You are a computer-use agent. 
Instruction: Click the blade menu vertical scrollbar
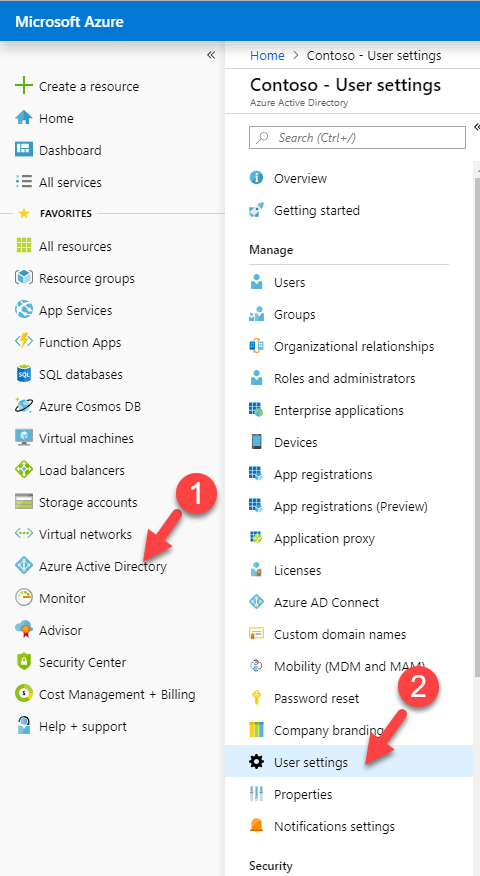coord(477,425)
